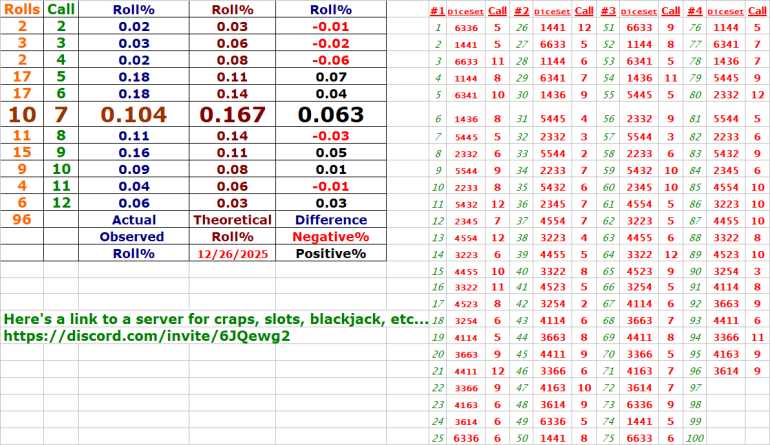
Task: Click the 'Rolls' header cell
Action: tap(22, 9)
